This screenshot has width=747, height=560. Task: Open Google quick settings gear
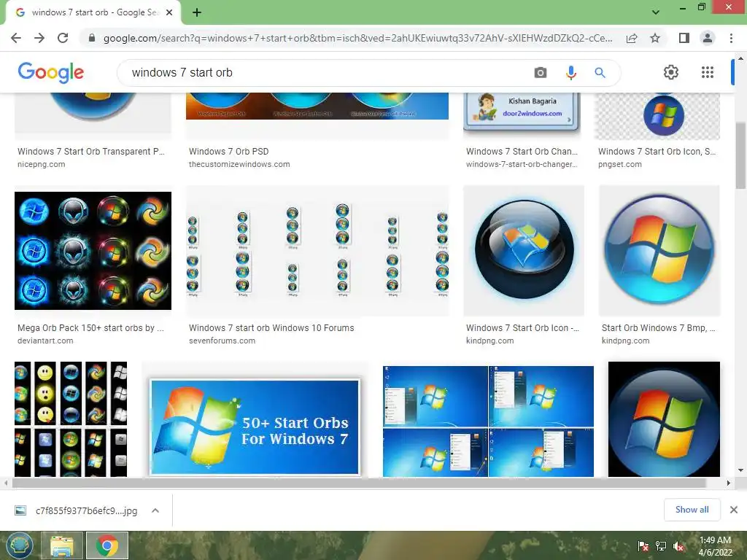coord(671,72)
